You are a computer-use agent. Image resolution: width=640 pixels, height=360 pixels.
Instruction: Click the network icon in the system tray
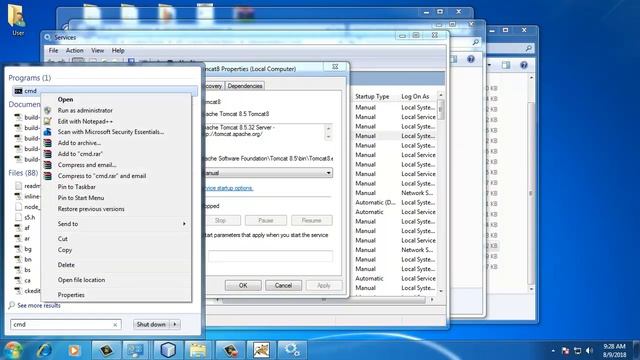click(x=577, y=351)
